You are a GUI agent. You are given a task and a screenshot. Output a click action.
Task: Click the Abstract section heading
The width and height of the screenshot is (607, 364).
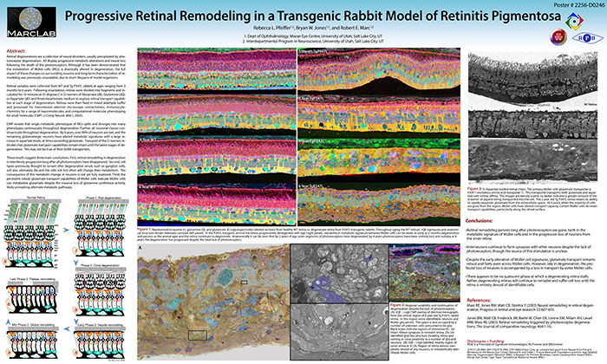[16, 52]
